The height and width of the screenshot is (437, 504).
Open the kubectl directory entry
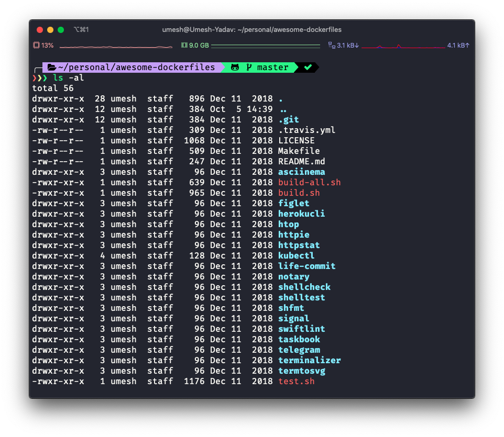click(x=296, y=255)
